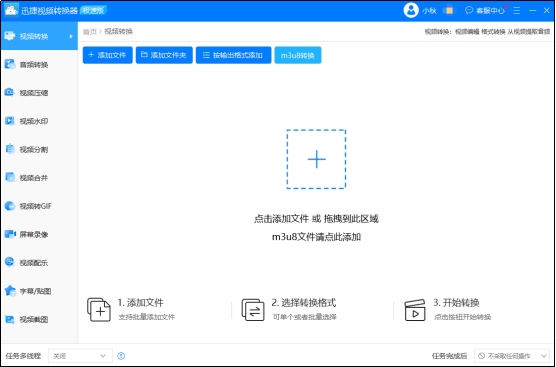Viewport: 556px width, 367px height.
Task: Select 字幕/贴图 in the sidebar
Action: click(x=39, y=291)
